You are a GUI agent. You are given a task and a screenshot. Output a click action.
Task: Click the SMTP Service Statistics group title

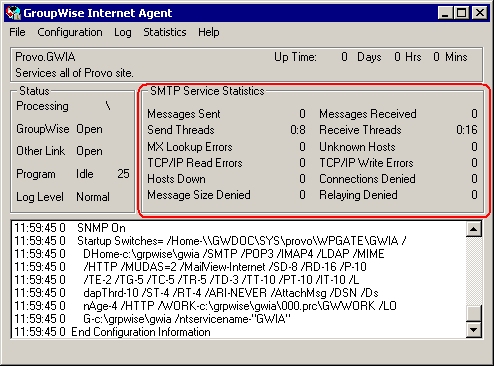[x=207, y=91]
